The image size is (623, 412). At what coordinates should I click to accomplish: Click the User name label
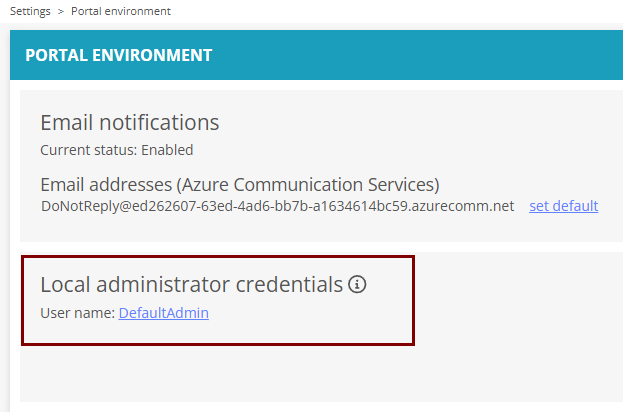click(77, 313)
